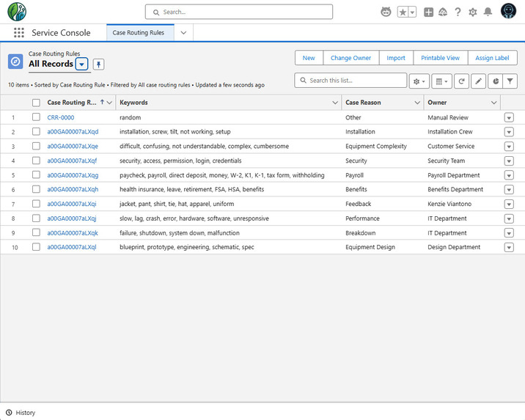This screenshot has height=420, width=525.
Task: Check the Benefits Department row checkbox
Action: click(36, 189)
